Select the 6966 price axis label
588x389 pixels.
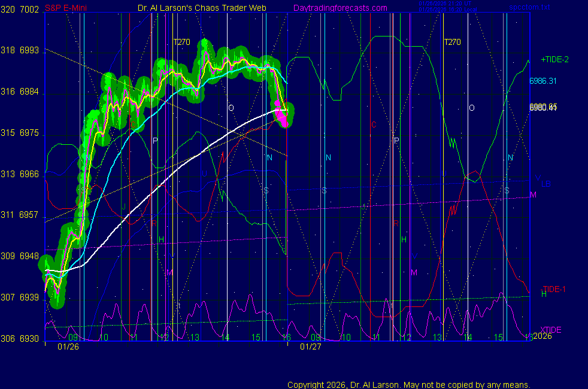[30, 174]
